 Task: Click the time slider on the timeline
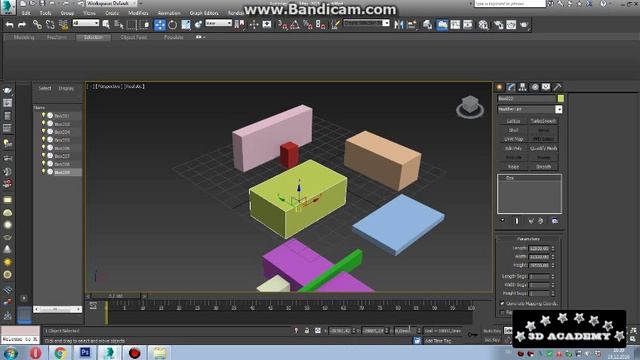[x=116, y=296]
